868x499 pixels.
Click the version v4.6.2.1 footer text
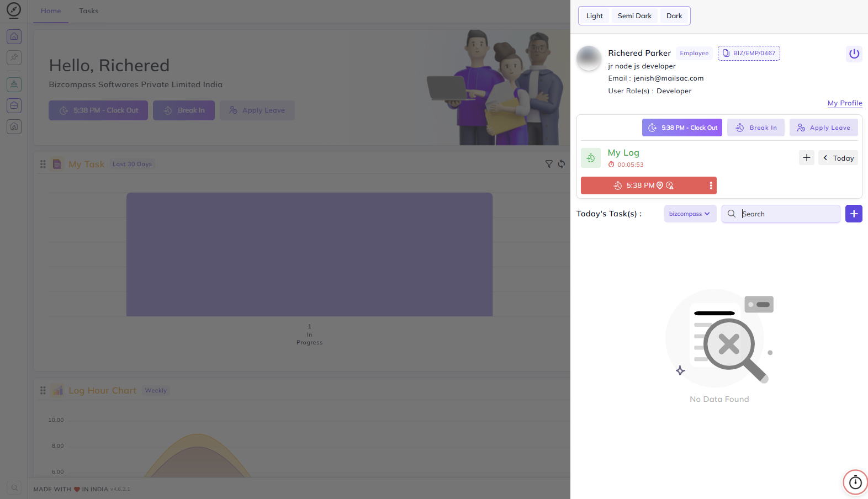[x=120, y=489]
